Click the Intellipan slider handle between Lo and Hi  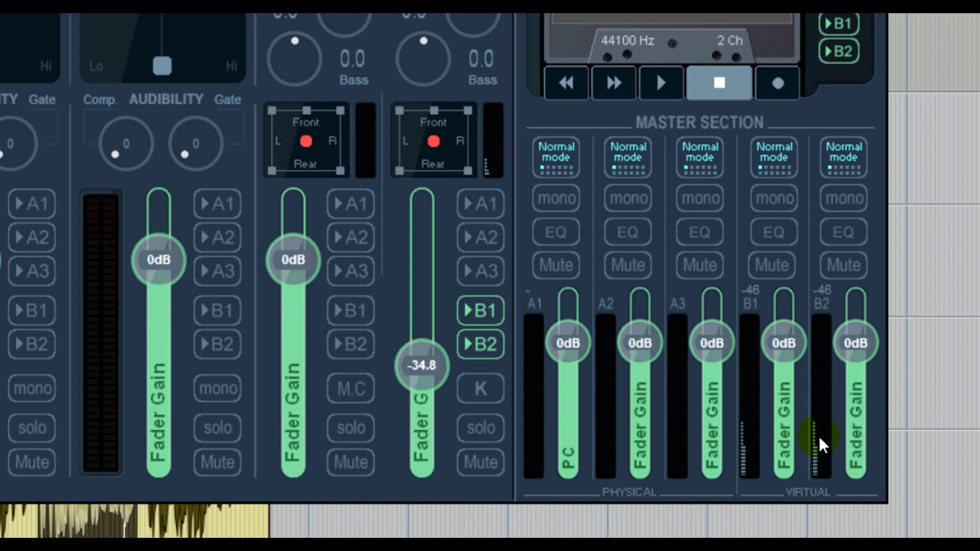pyautogui.click(x=162, y=65)
